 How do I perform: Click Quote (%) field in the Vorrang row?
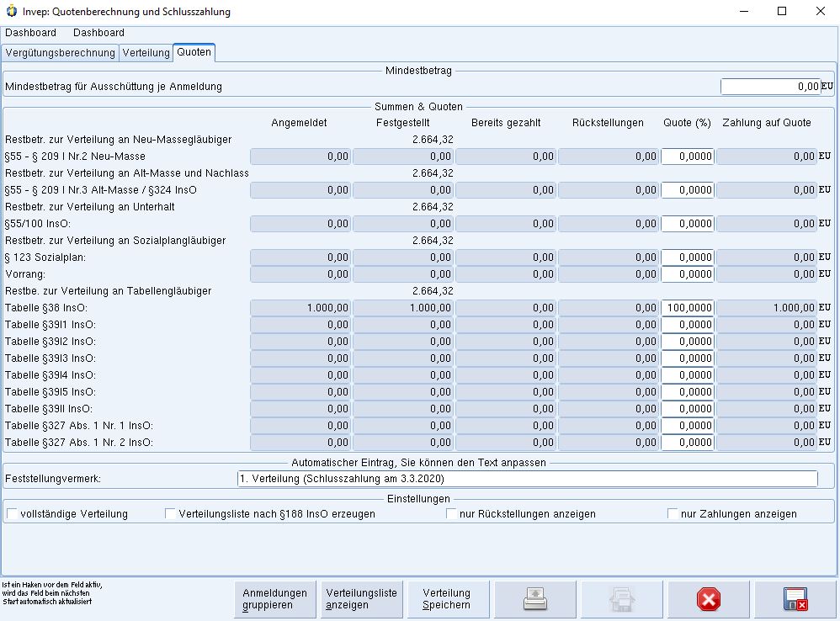click(688, 274)
